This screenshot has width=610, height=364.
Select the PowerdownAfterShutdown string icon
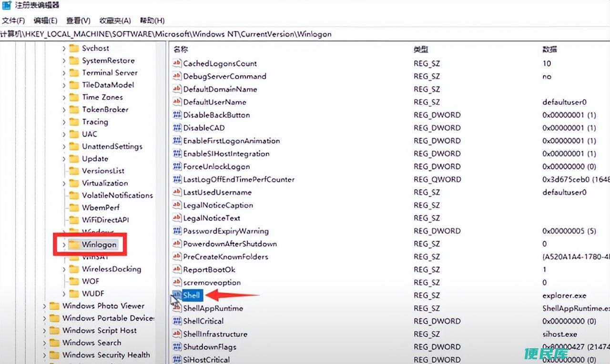click(177, 243)
